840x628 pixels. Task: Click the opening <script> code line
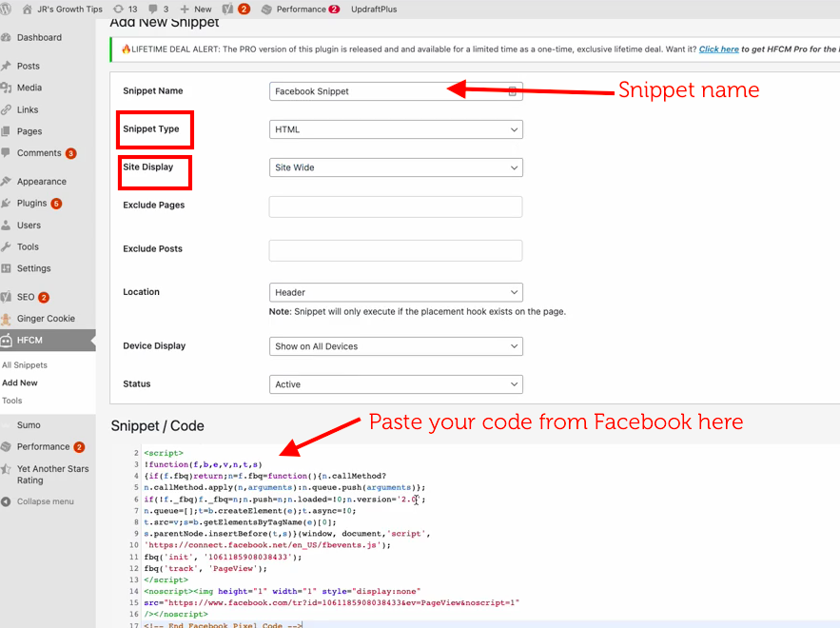(164, 453)
